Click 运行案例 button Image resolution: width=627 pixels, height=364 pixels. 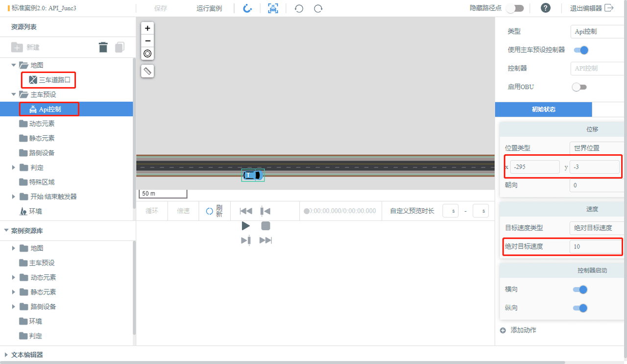[x=209, y=8]
